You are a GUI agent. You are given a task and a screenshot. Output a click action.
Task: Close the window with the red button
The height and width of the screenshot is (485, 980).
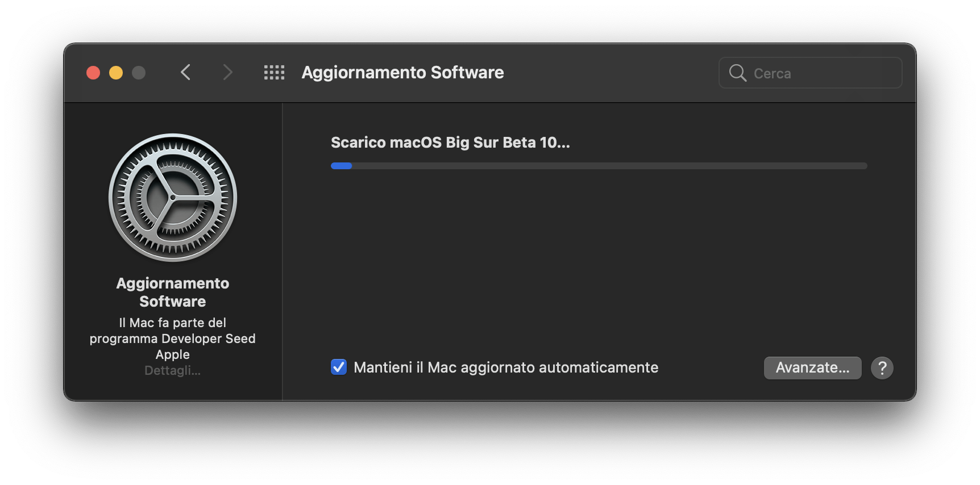click(x=93, y=73)
